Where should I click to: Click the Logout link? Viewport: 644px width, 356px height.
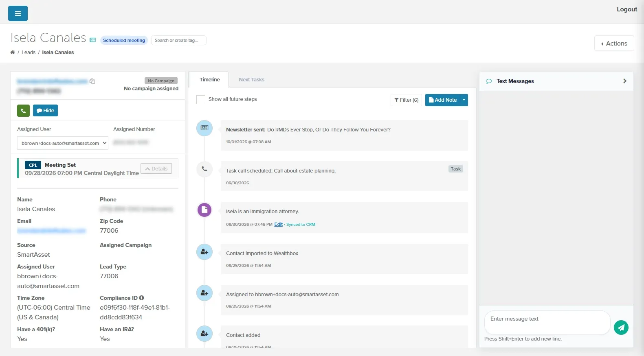point(627,9)
